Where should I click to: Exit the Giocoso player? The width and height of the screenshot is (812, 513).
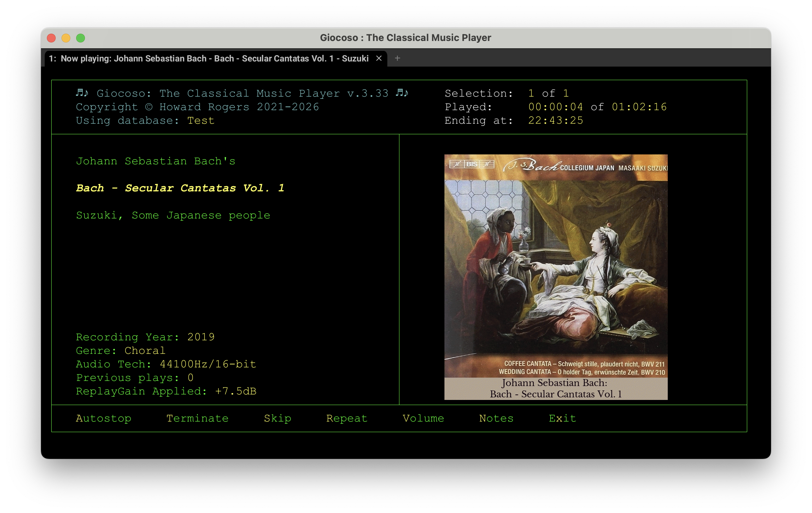562,418
